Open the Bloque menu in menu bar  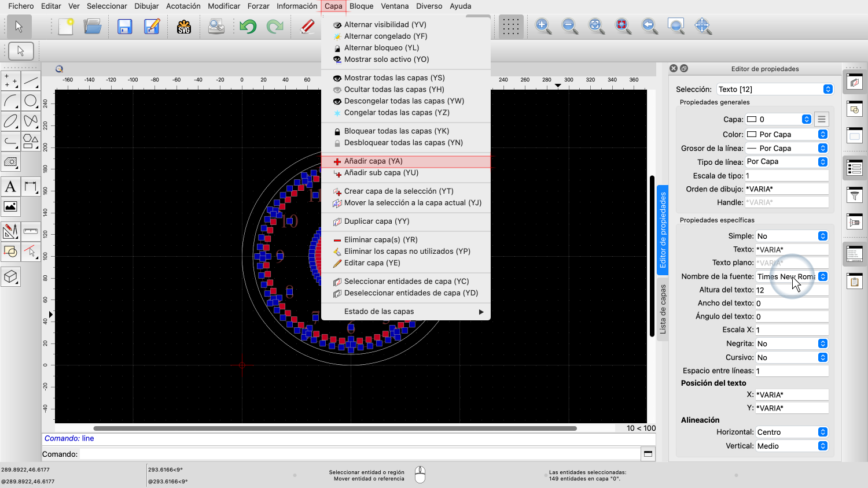pyautogui.click(x=361, y=6)
